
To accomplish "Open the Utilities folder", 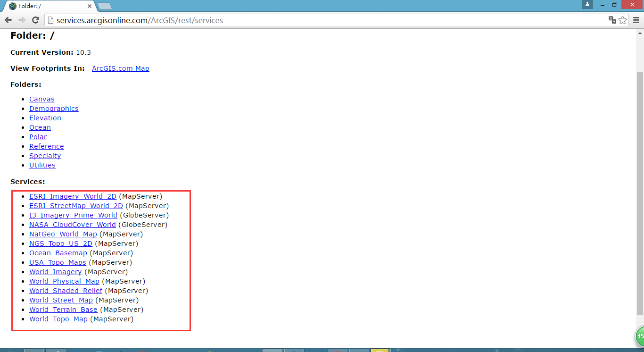I will 42,165.
